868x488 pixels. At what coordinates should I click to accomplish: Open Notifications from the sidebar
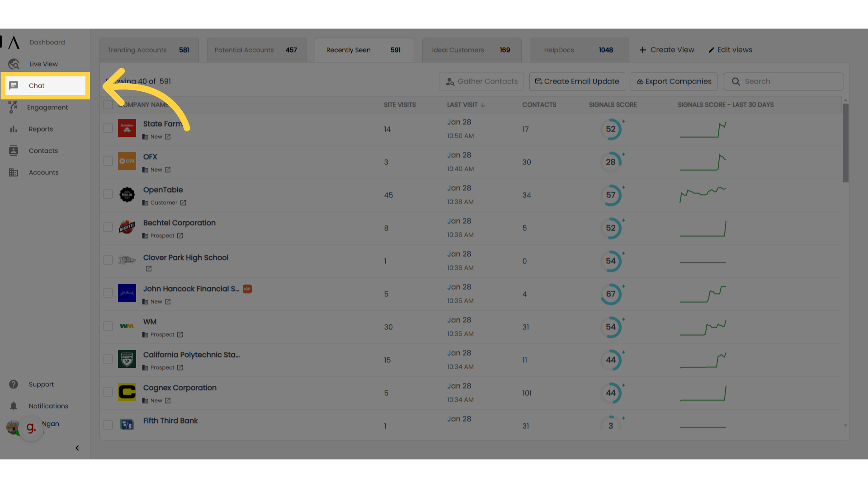click(48, 406)
